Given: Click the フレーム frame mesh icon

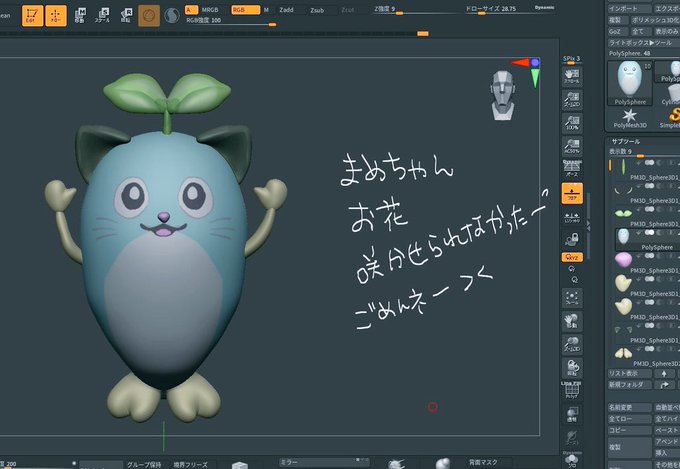Looking at the screenshot, I should (572, 298).
